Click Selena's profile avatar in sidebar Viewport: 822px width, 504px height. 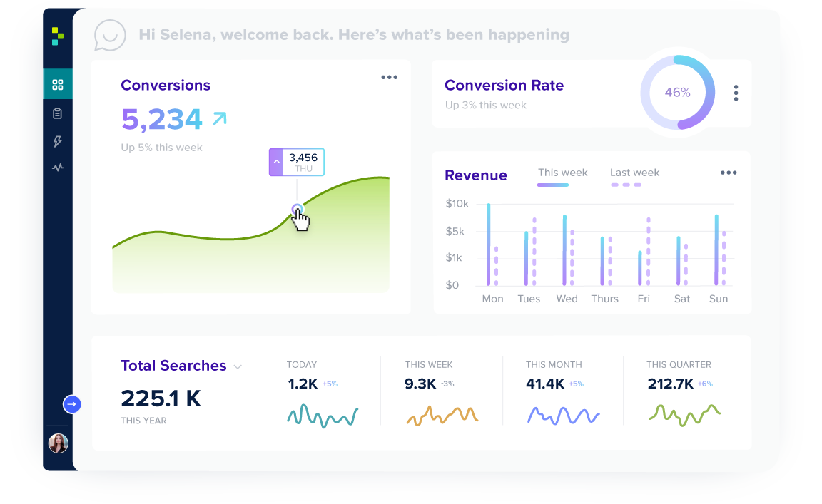58,443
